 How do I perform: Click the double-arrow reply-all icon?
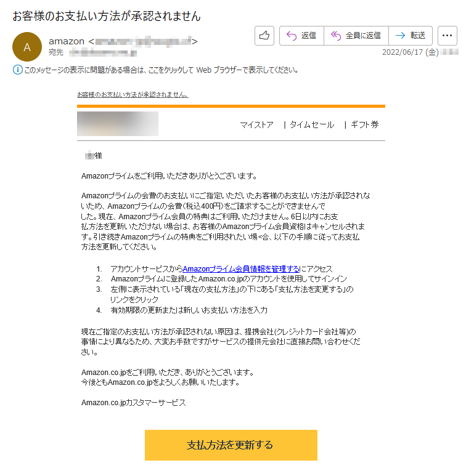coord(336,36)
